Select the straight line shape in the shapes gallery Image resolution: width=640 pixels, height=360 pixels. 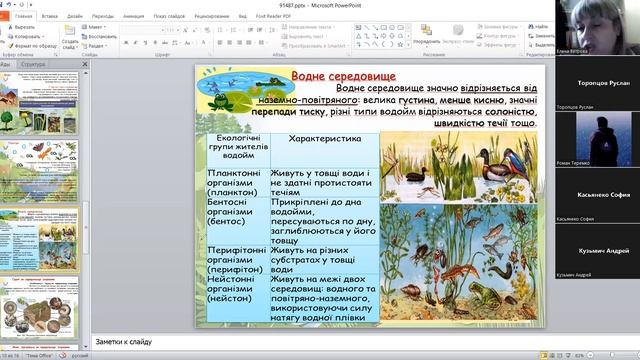point(367,28)
